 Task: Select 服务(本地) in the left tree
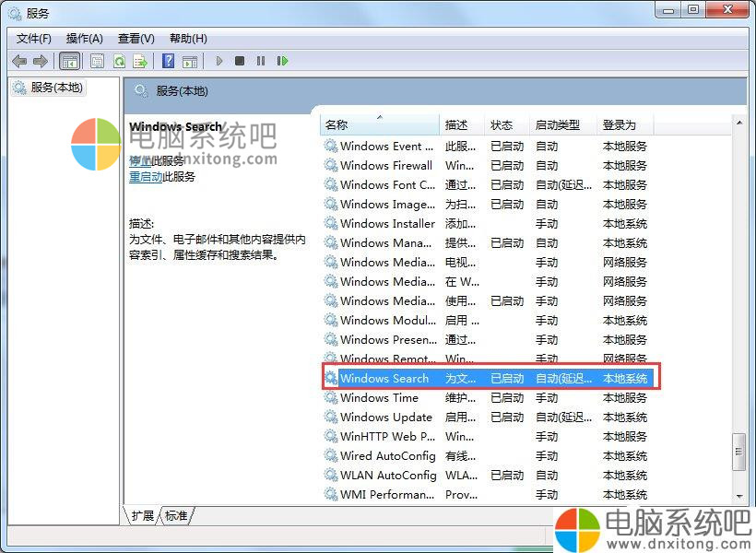(48, 88)
